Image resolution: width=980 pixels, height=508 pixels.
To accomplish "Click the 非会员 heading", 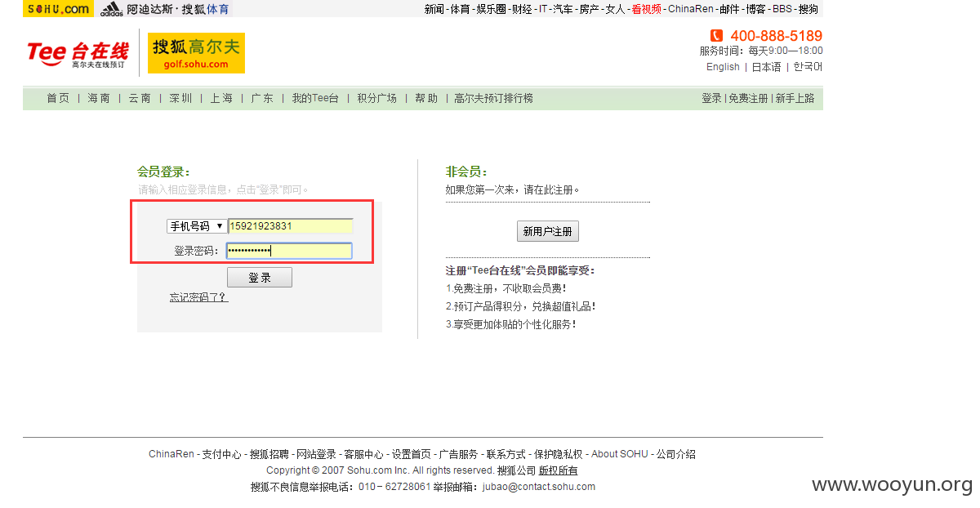I will [465, 172].
